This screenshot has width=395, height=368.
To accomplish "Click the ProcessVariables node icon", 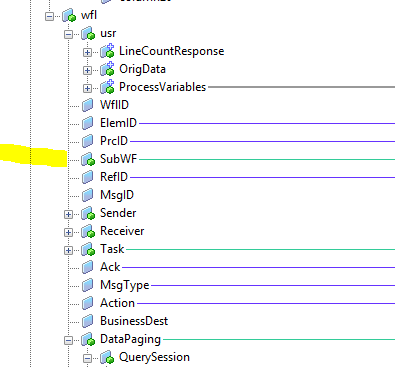I will 107,87.
